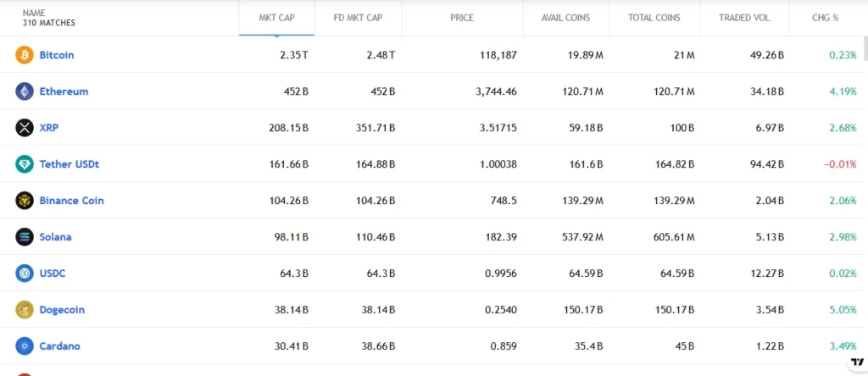Screen dimensions: 868x376
Task: Sort by TRADED VOL column header
Action: tap(744, 18)
